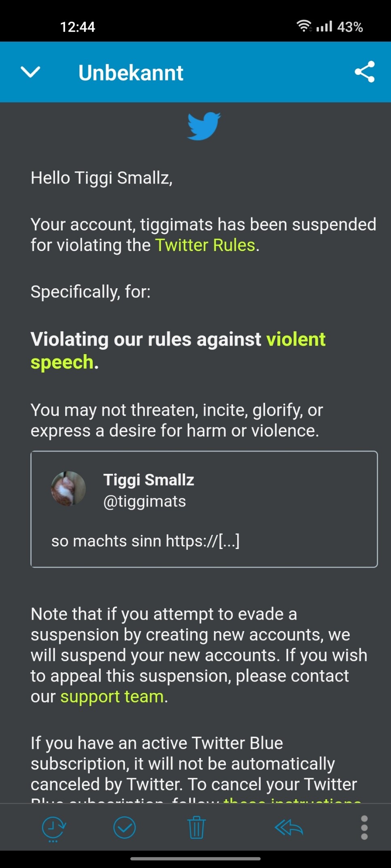Tap the reply-all arrows icon
391x868 pixels.
289,828
